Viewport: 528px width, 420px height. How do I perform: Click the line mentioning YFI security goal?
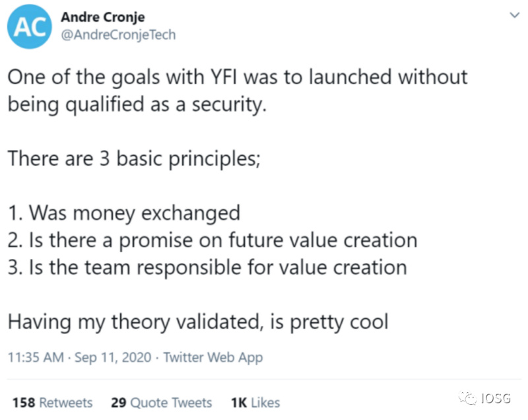tap(238, 77)
